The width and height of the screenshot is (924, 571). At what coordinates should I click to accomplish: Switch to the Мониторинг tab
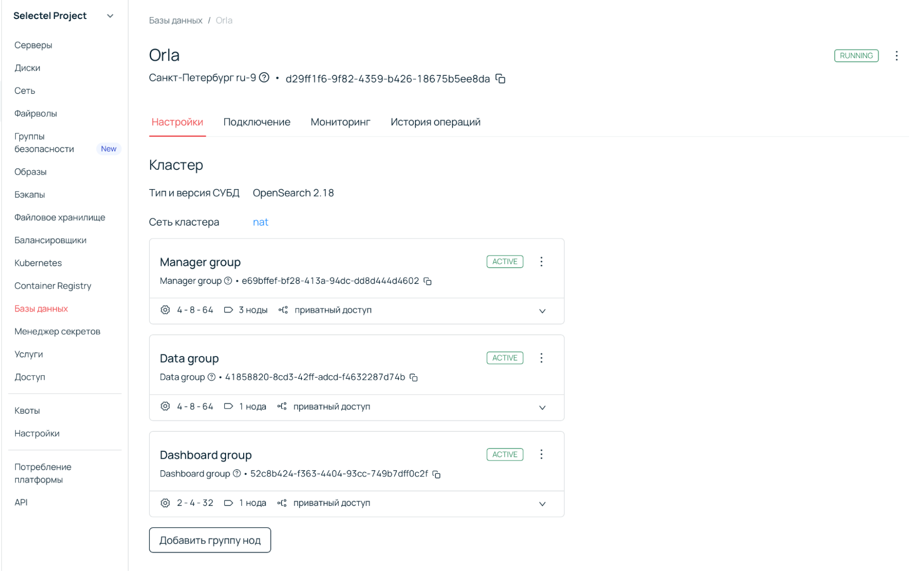[340, 122]
